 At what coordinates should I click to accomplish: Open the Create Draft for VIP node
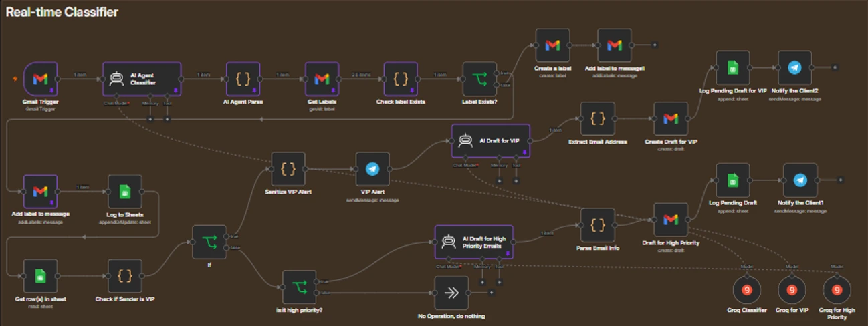pos(670,118)
